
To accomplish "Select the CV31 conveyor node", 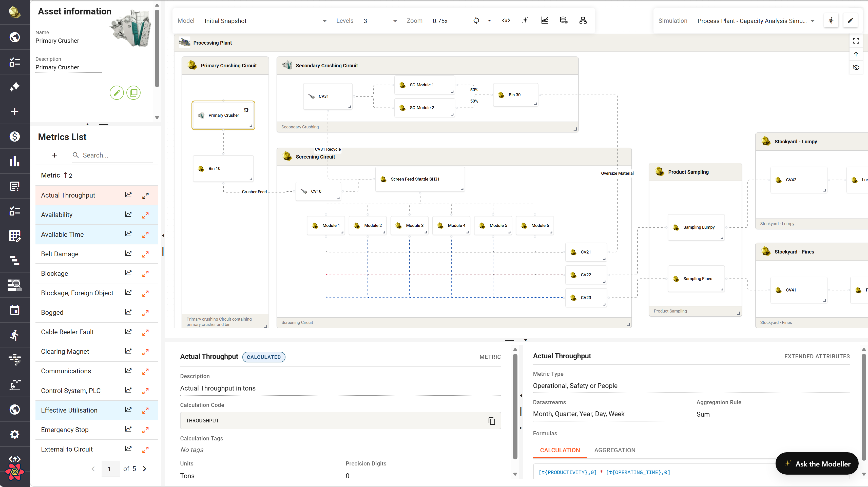I will tap(327, 96).
